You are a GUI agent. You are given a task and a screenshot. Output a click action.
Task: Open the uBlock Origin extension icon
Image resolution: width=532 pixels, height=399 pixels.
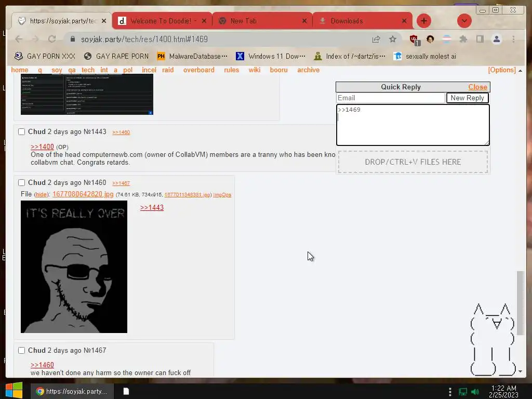pyautogui.click(x=414, y=39)
